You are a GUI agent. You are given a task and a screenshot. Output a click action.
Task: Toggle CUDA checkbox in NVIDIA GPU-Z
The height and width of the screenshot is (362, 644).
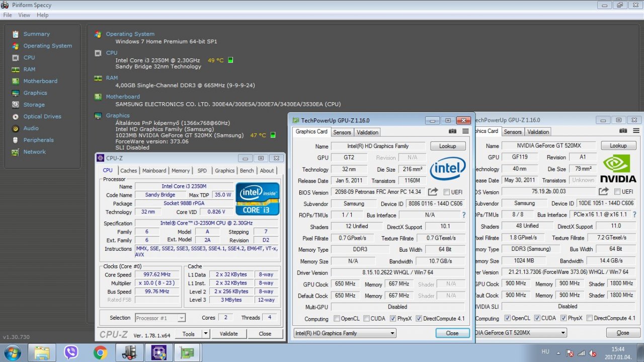click(x=537, y=318)
